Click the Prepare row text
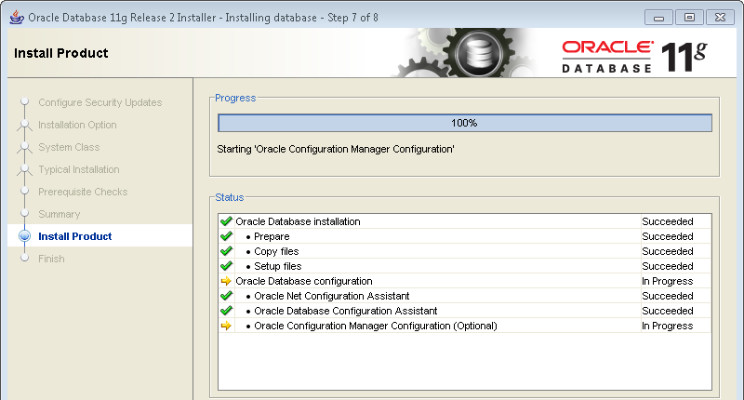 click(x=271, y=236)
